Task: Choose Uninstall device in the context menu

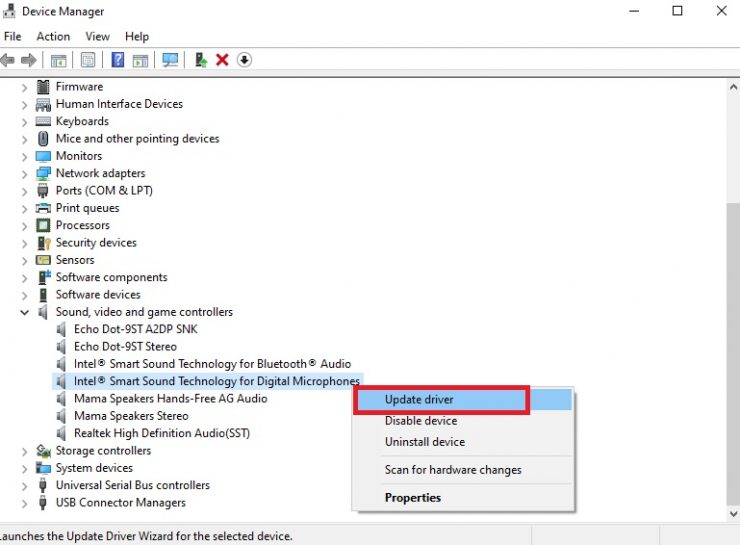Action: coord(464,442)
